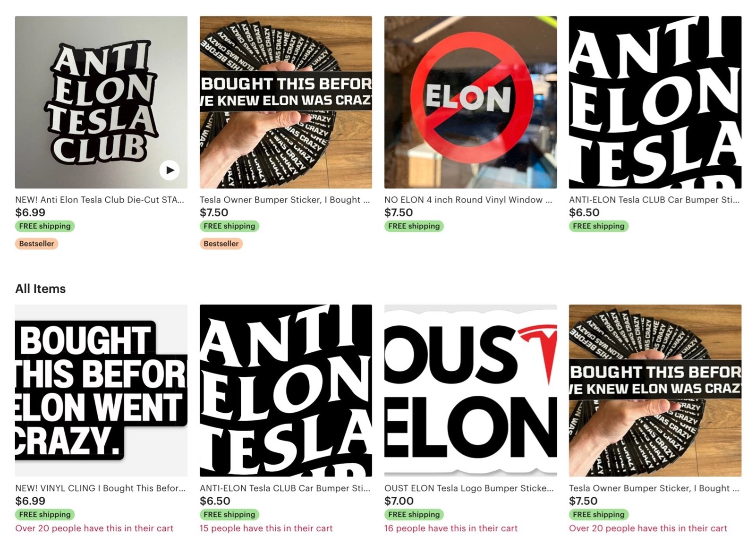Click the $7.00 price of OUST ELON sticker
This screenshot has height=544, width=756.
coord(399,501)
